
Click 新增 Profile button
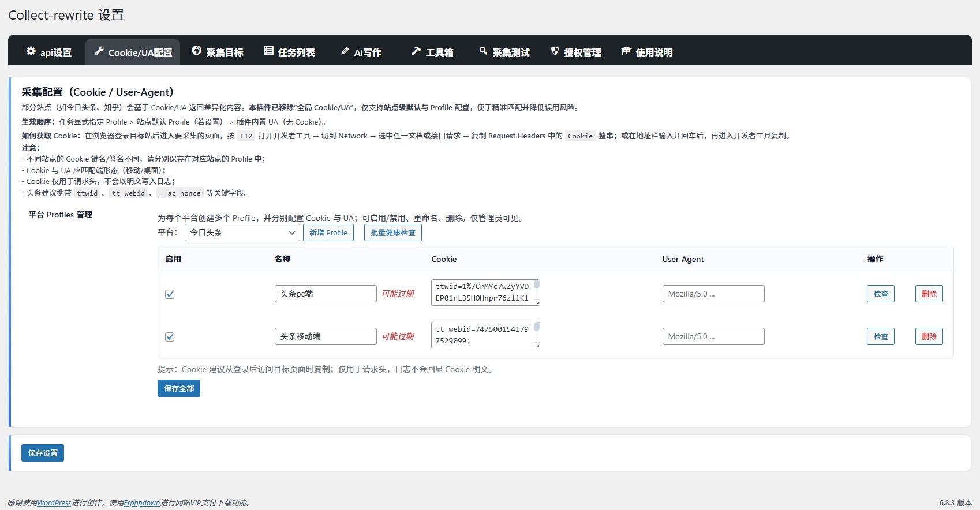(328, 232)
